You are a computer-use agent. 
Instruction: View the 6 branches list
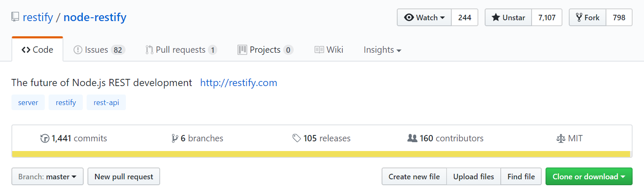tap(197, 138)
